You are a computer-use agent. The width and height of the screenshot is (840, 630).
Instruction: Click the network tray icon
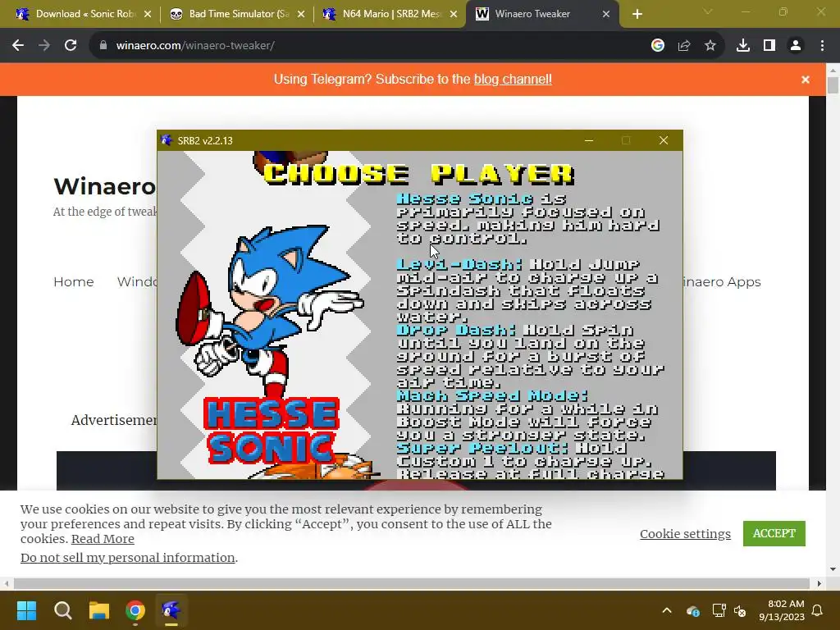719,610
